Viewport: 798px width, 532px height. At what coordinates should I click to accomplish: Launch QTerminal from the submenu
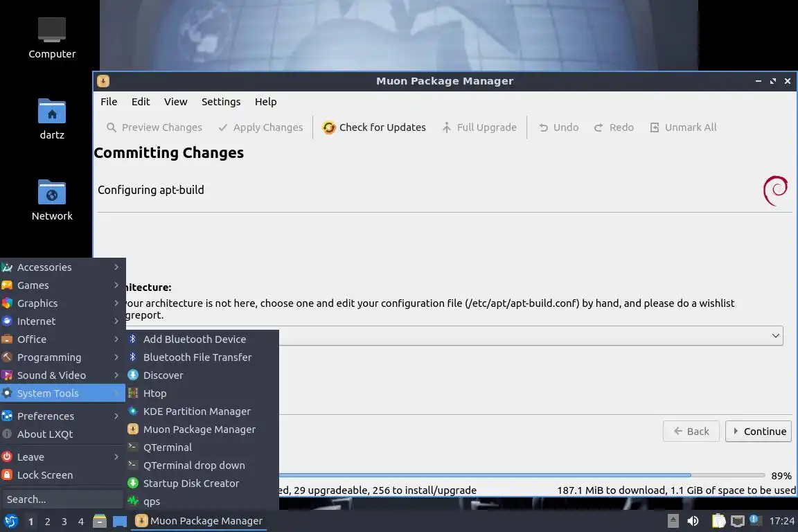pos(202,447)
